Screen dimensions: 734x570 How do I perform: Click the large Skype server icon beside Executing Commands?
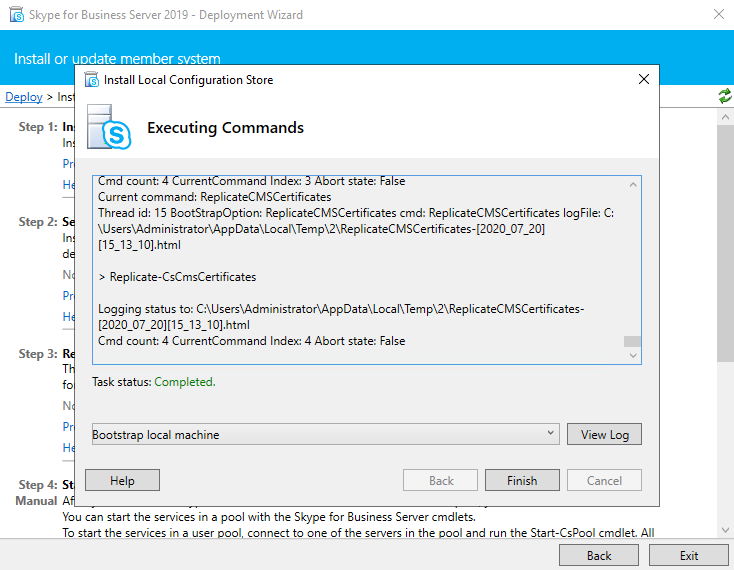(109, 127)
